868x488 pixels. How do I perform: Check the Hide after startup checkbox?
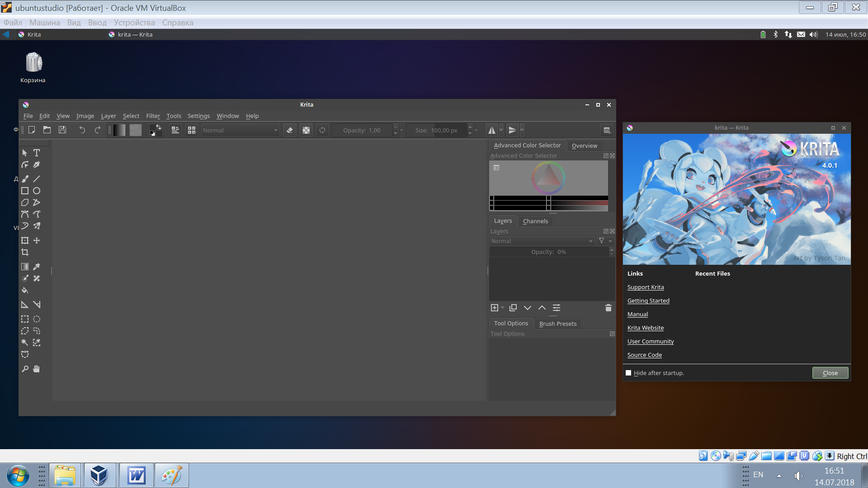pos(628,373)
